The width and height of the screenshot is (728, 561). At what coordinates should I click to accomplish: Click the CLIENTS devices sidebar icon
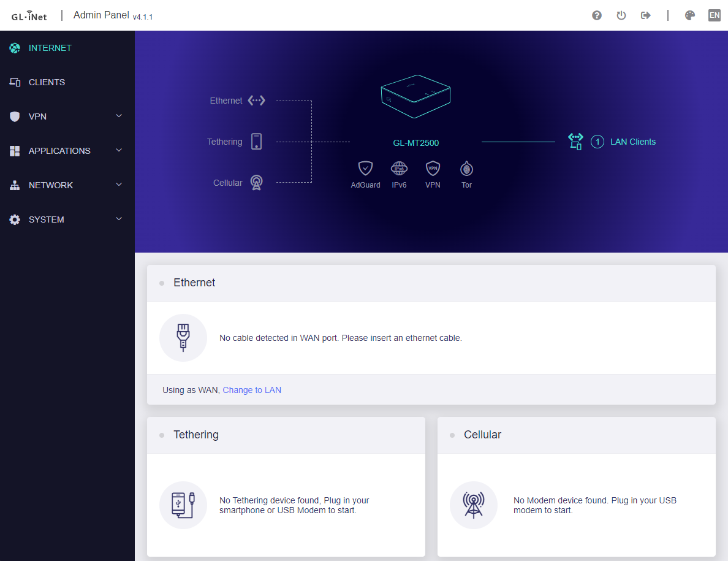15,82
